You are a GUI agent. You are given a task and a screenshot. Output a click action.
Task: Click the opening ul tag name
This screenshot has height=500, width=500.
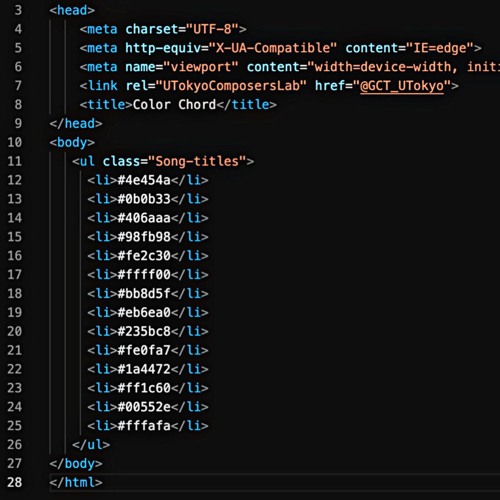[87, 161]
